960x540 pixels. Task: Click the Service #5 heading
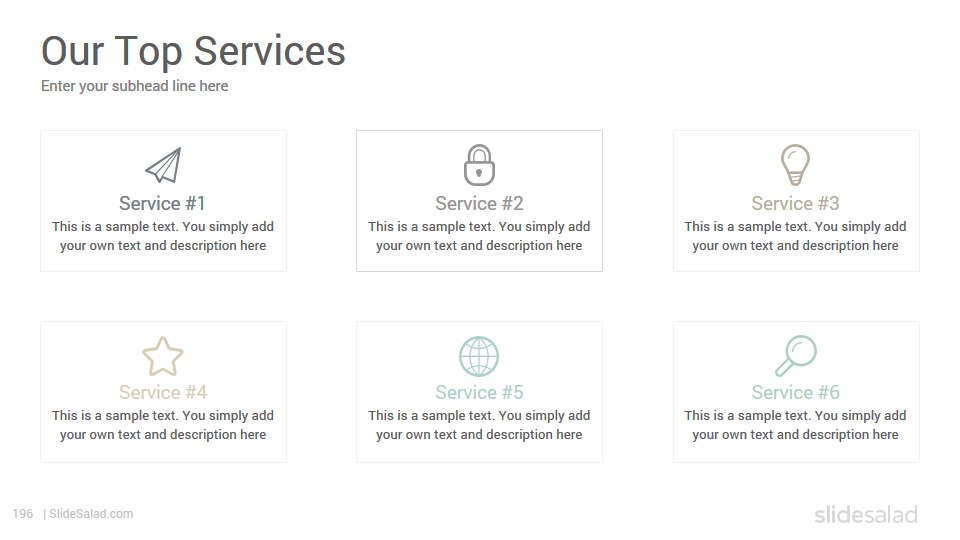coord(479,392)
